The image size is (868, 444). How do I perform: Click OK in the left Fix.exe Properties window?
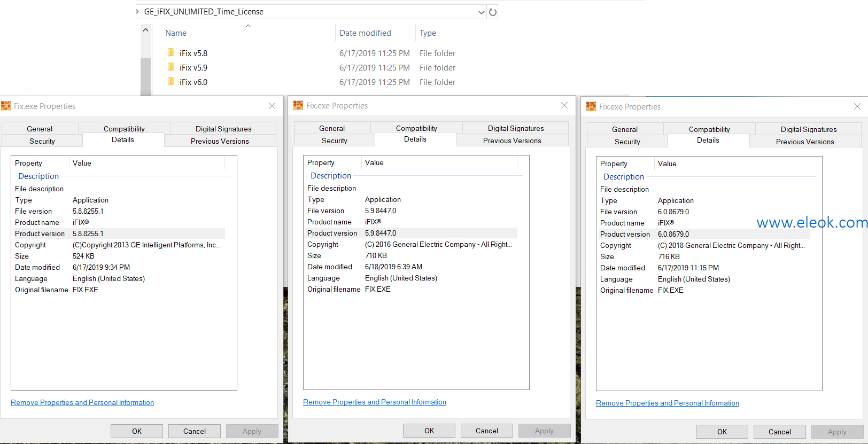click(137, 431)
